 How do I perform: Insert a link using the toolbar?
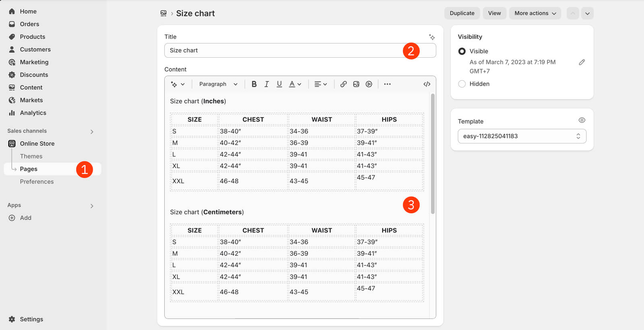[343, 84]
